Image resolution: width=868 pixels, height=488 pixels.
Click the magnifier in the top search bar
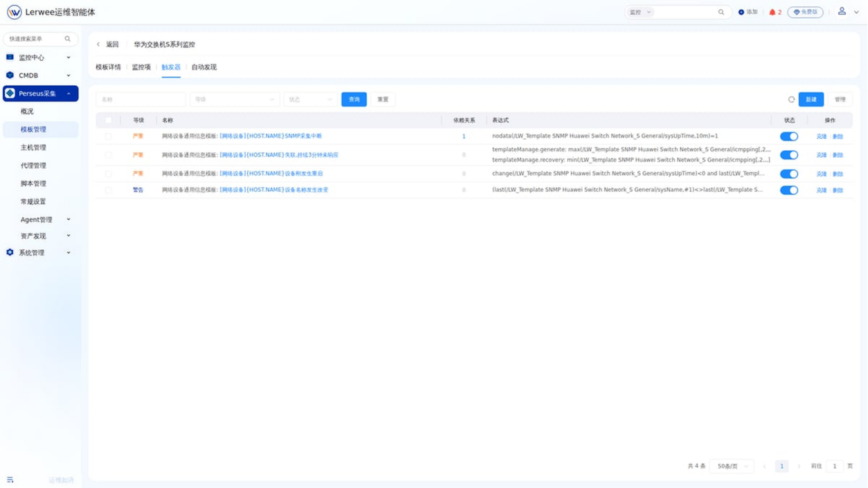721,12
